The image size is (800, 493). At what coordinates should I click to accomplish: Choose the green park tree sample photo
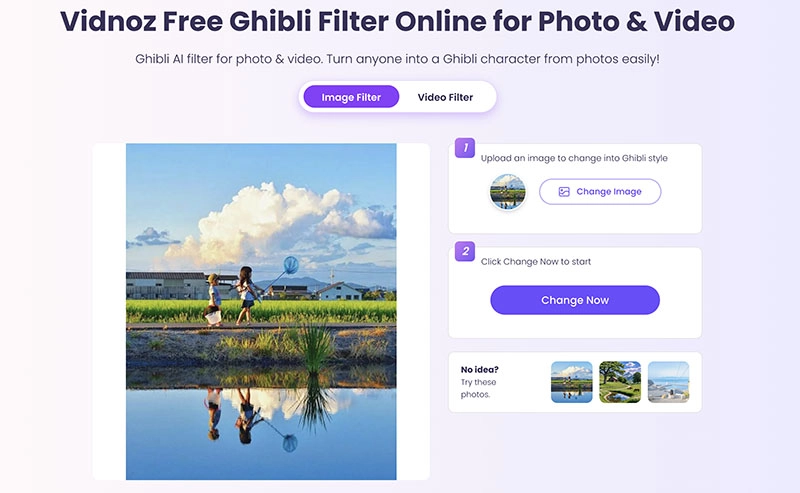coord(620,382)
